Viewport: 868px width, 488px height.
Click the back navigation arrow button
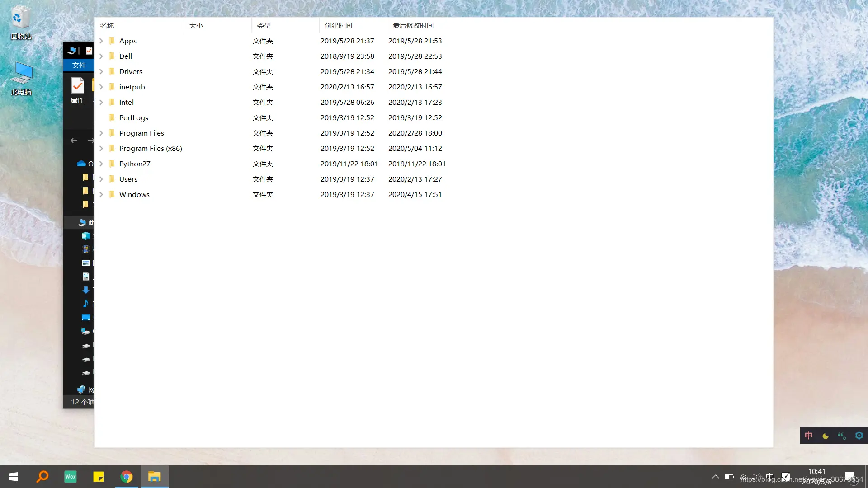pos(74,141)
